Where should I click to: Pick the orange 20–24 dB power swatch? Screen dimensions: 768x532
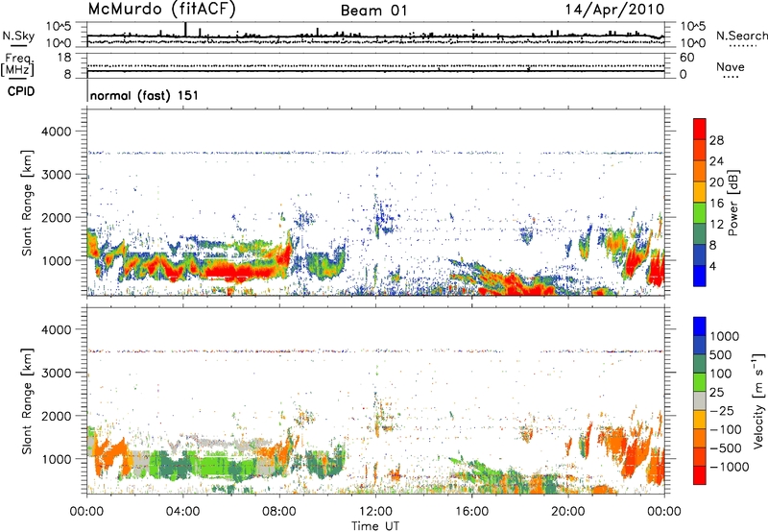coord(700,171)
